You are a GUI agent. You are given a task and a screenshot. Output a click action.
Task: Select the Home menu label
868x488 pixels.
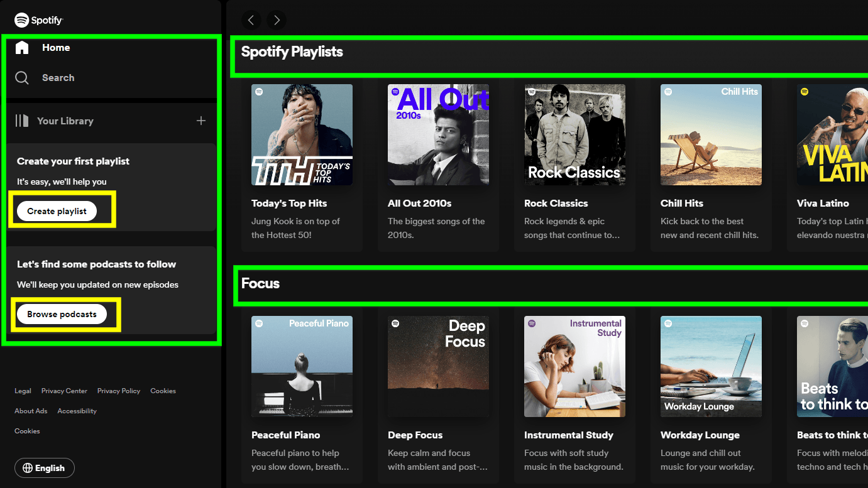(x=56, y=48)
